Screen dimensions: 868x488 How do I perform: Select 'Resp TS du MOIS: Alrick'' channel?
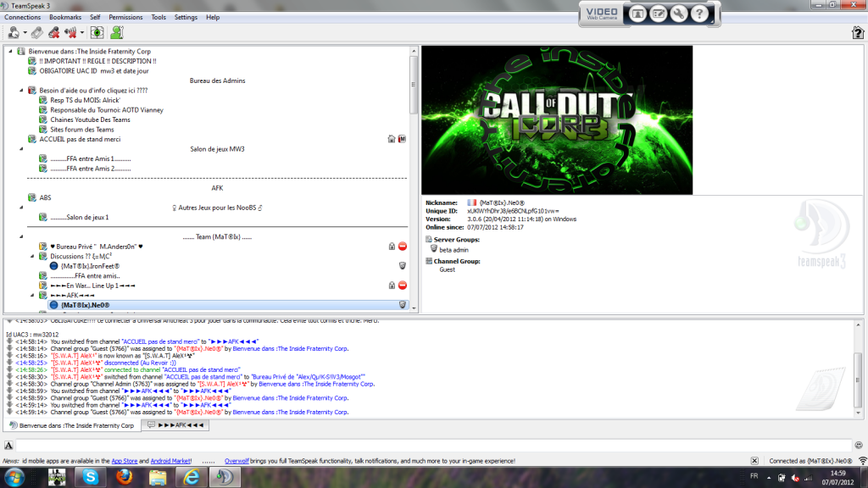(x=86, y=100)
